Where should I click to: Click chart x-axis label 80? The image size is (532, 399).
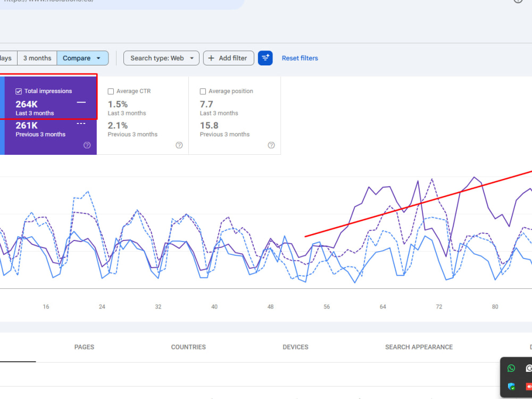coord(495,307)
